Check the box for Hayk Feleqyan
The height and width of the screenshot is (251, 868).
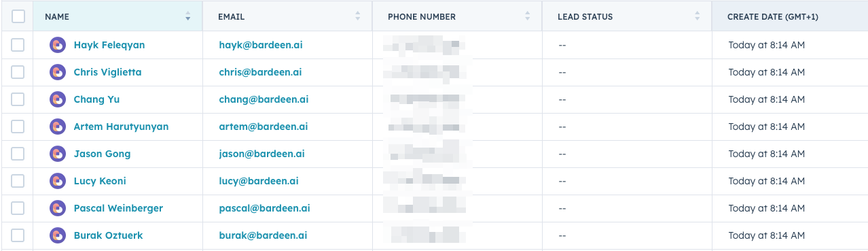18,45
